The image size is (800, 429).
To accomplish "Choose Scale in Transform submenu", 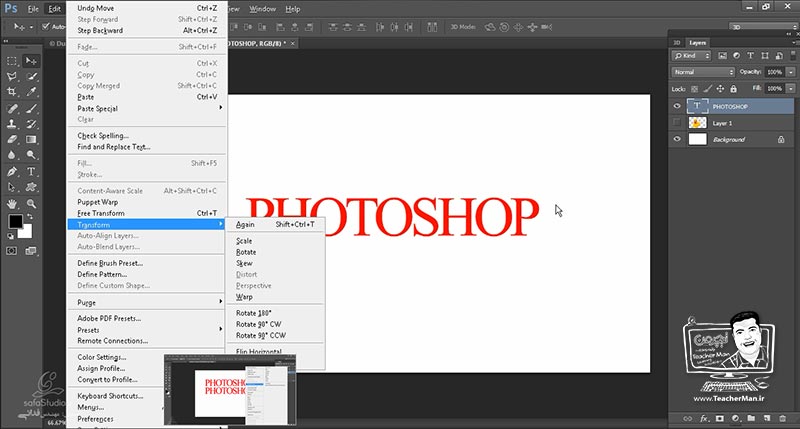I will 276,240.
